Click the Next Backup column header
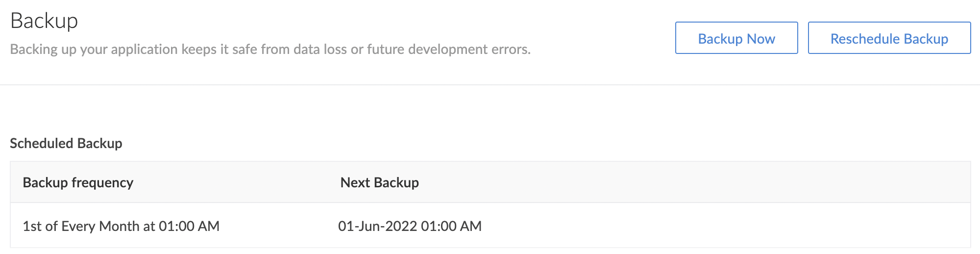The width and height of the screenshot is (980, 254). (379, 182)
